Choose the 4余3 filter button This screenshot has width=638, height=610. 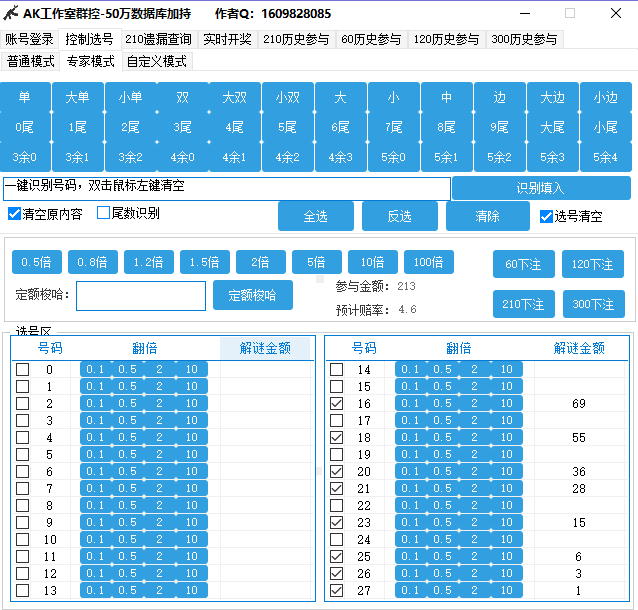pos(340,157)
